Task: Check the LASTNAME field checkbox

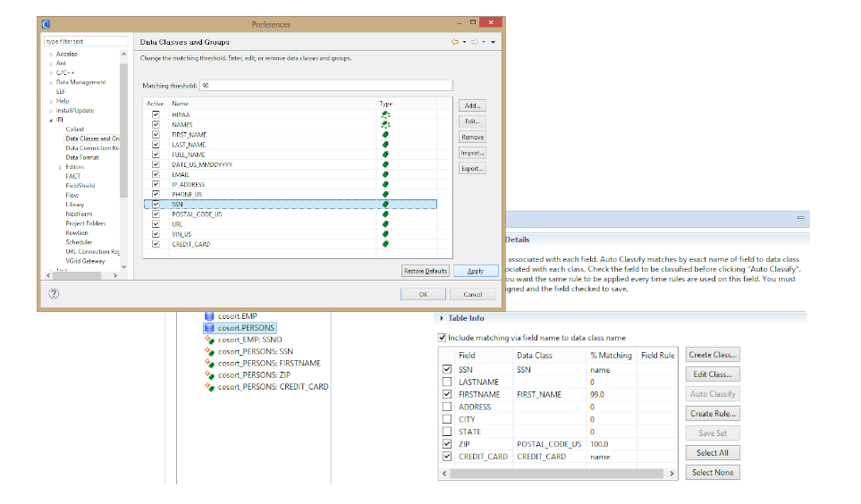Action: (447, 382)
